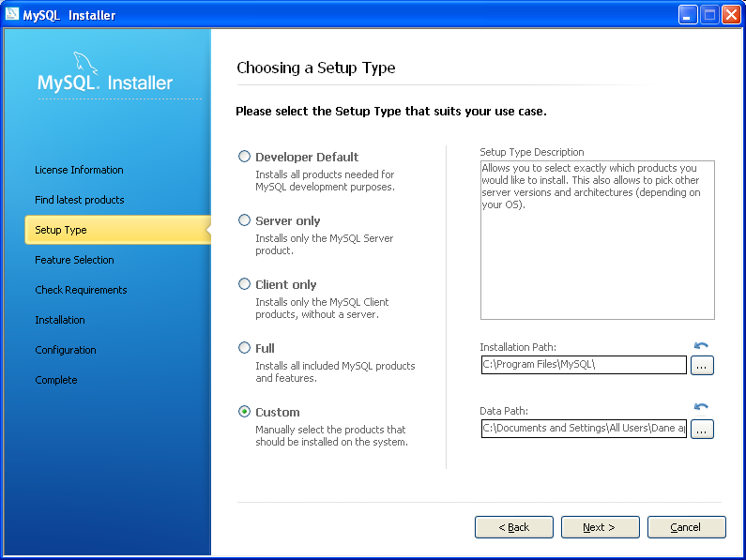Reset the Data Path with the undo arrow
746x560 pixels.
(701, 407)
